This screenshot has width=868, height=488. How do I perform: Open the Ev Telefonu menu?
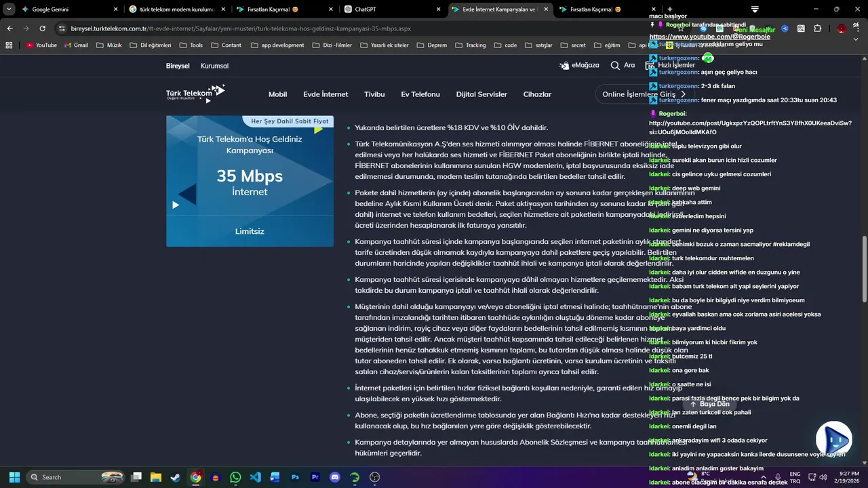tap(420, 94)
